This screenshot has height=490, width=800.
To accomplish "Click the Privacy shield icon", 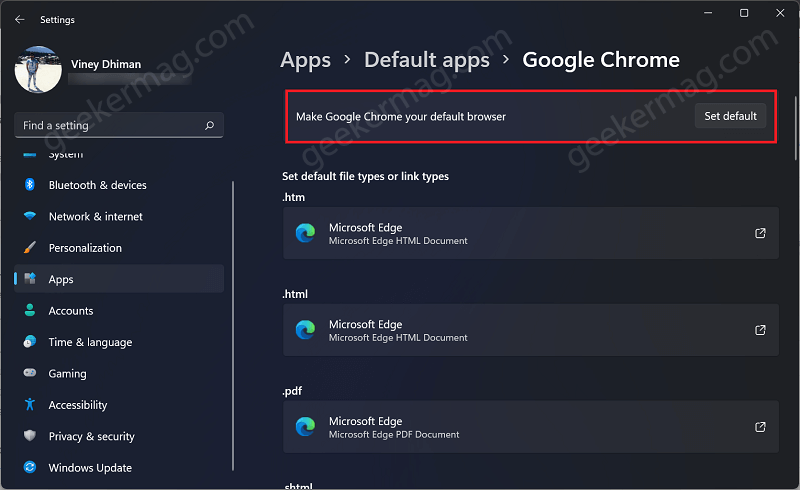I will coord(30,435).
